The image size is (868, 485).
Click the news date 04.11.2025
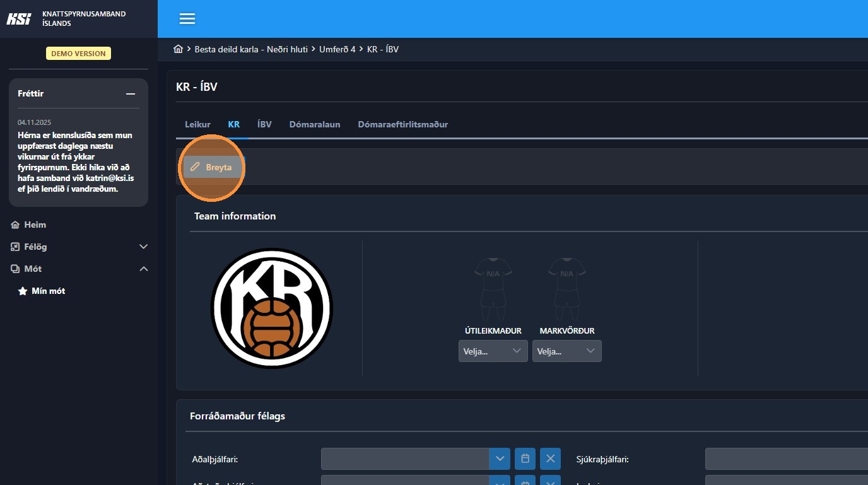click(34, 122)
